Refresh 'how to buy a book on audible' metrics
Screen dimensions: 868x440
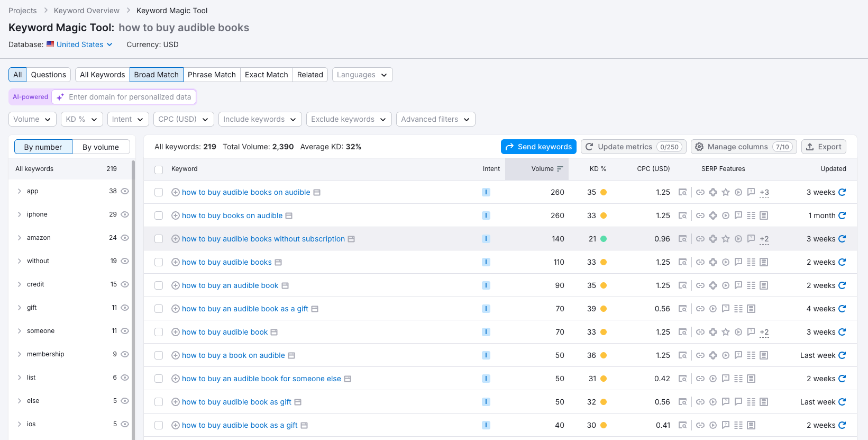point(842,355)
